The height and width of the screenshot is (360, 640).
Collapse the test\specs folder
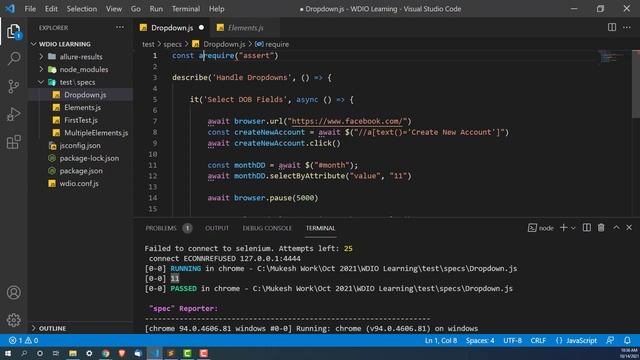pyautogui.click(x=80, y=82)
